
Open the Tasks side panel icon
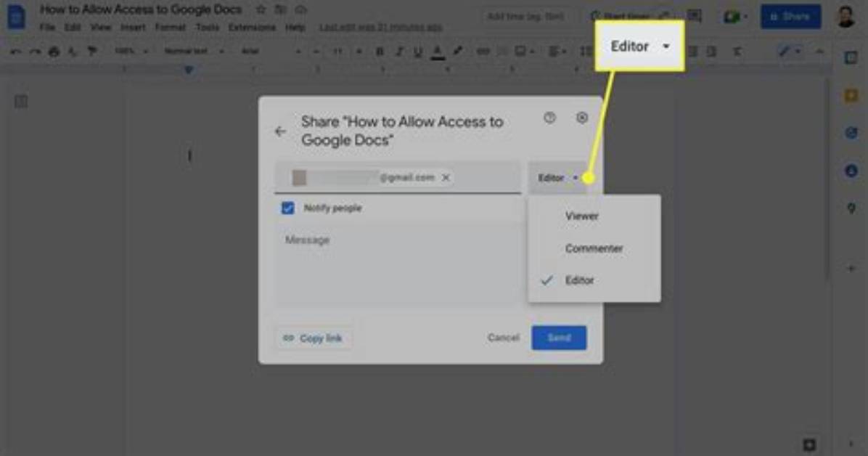(851, 133)
